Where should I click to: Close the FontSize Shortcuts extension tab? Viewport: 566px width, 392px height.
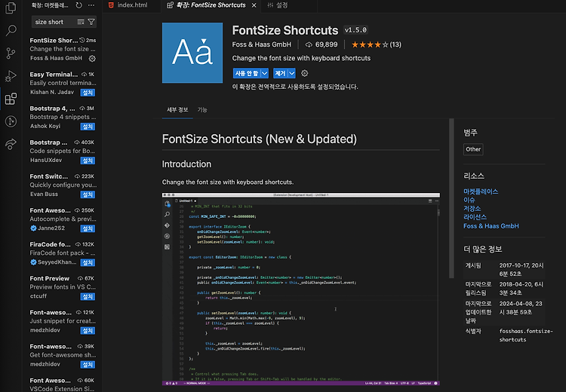254,5
